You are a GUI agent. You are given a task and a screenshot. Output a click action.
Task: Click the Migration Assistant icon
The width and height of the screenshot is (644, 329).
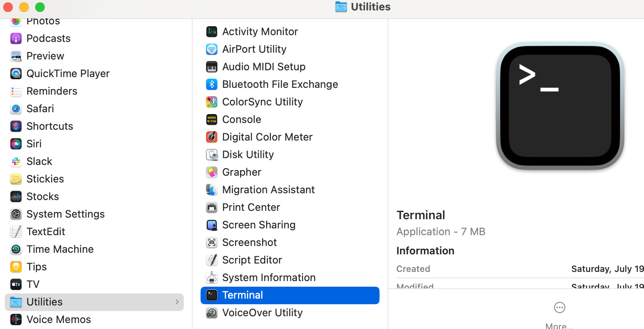click(212, 190)
